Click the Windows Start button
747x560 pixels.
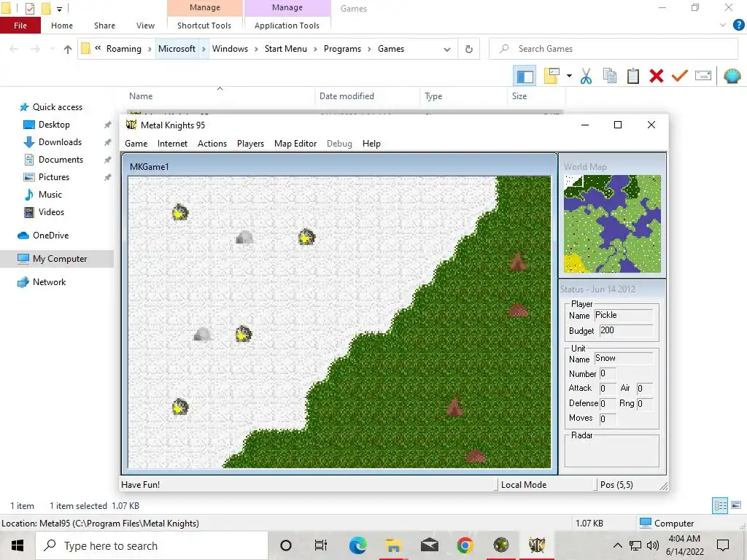[18, 545]
